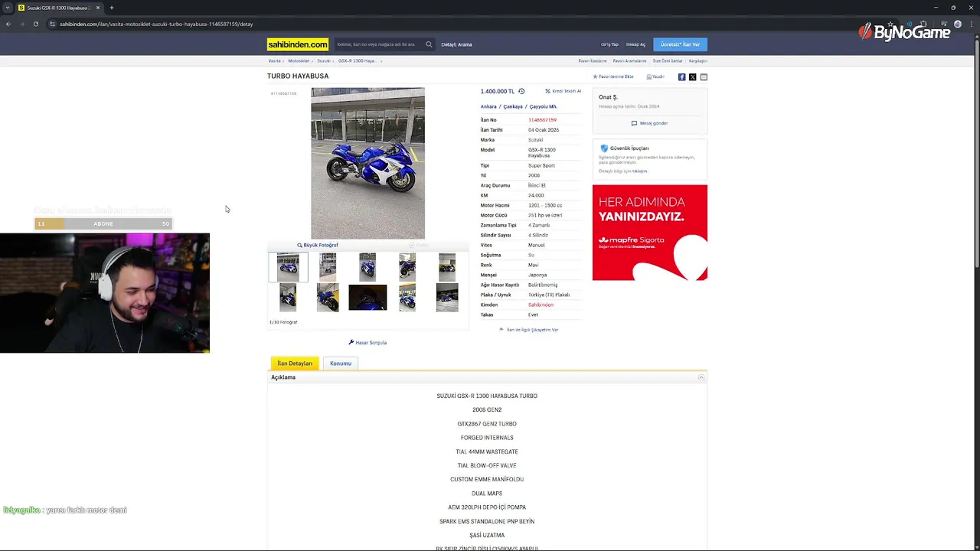The height and width of the screenshot is (551, 980).
Task: Click the main motorcycle photo
Action: tap(367, 163)
